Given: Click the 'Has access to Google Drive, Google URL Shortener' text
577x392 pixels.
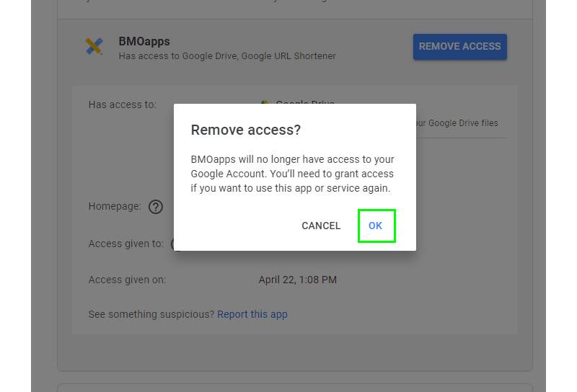Looking at the screenshot, I should click(x=227, y=56).
